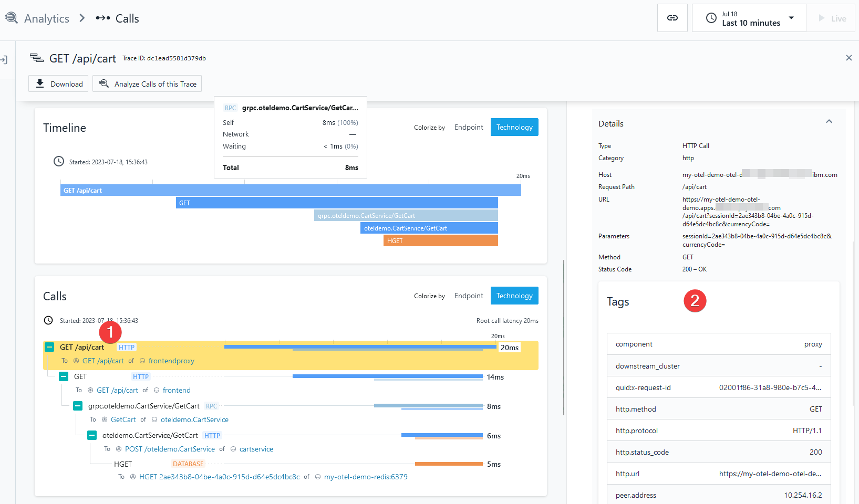Click the http.protocol tag row
859x504 pixels.
pos(719,430)
